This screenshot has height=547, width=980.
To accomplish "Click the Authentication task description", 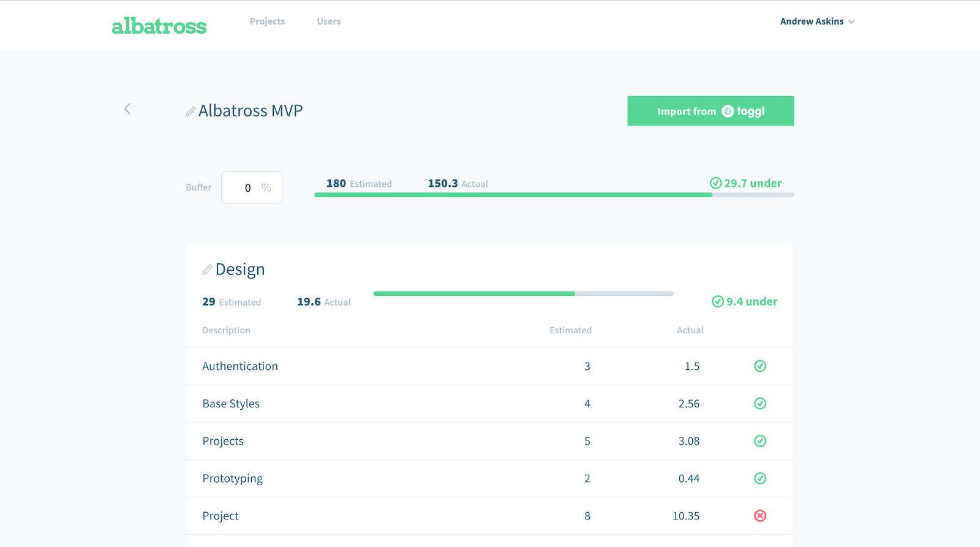I will (240, 366).
